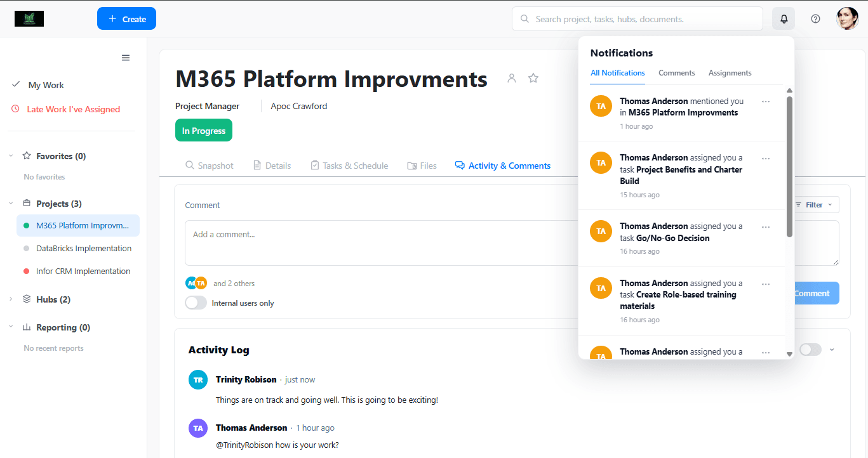Open the notifications bell icon
The width and height of the screenshot is (868, 458).
click(784, 19)
